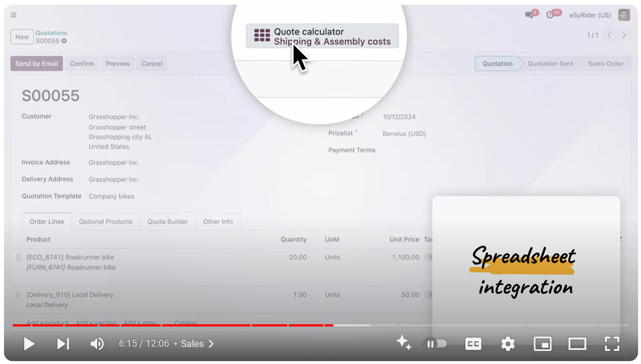Open the eSyRider (US) company switcher
The width and height of the screenshot is (641, 364).
pyautogui.click(x=590, y=15)
